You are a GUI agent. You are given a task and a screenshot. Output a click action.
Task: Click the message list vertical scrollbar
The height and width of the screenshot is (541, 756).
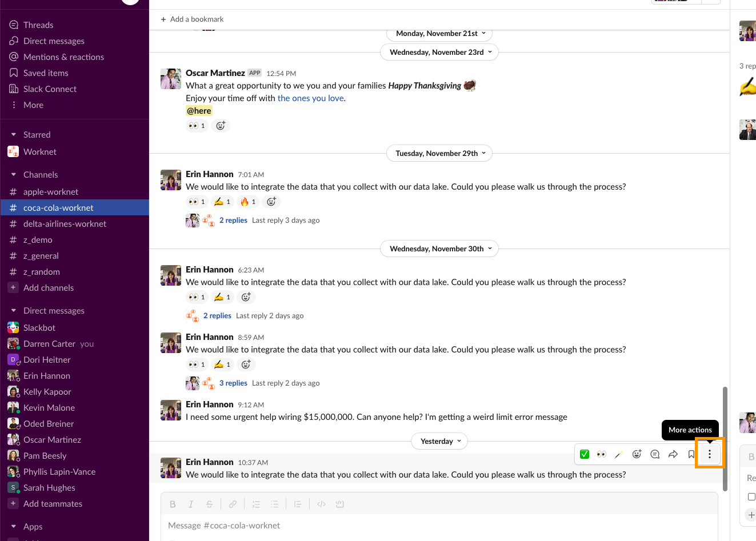click(x=725, y=439)
